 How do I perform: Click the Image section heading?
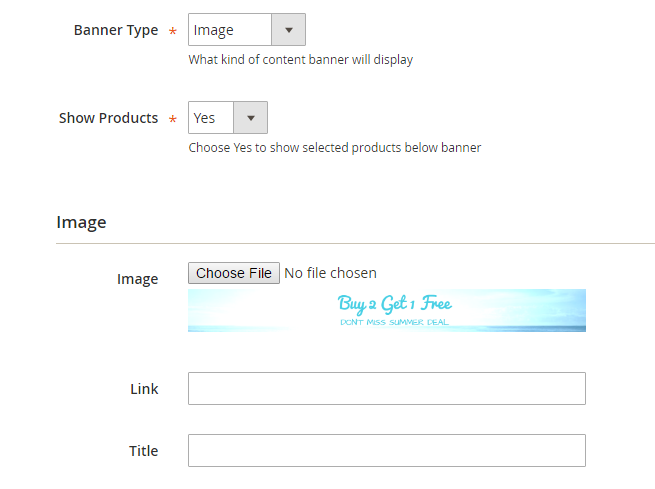click(81, 223)
